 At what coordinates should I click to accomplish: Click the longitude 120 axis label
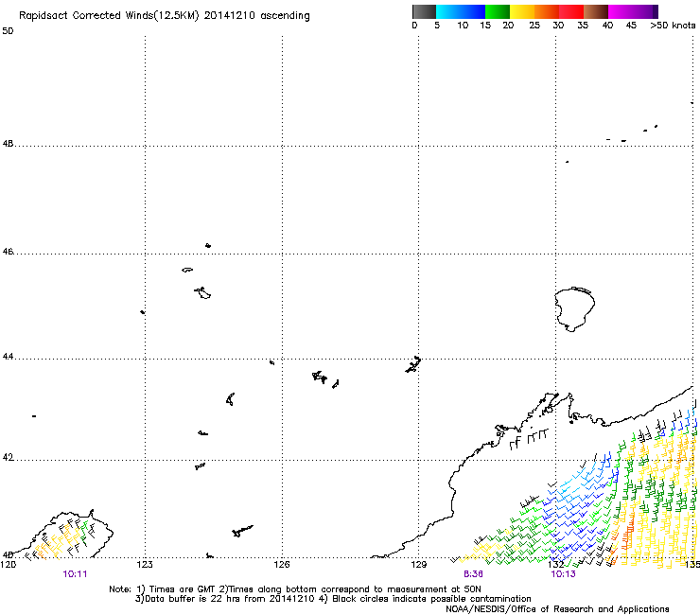[8, 564]
